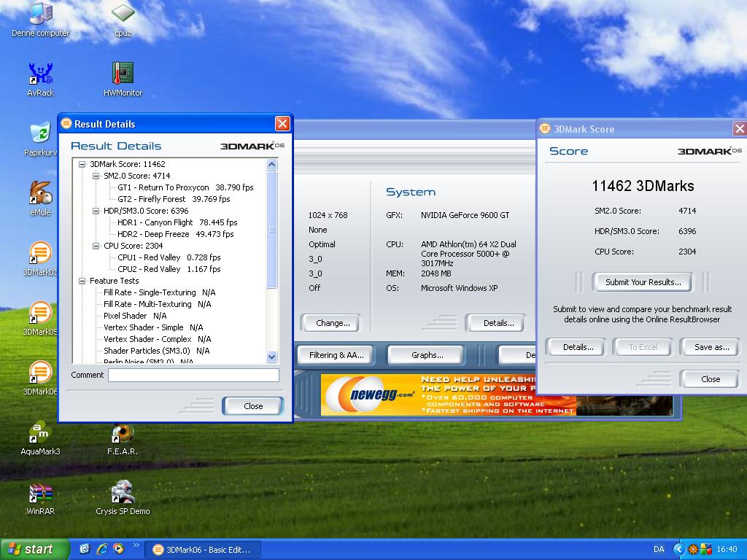Close the Result Details dialog with Close button
This screenshot has height=560, width=747.
pos(253,406)
